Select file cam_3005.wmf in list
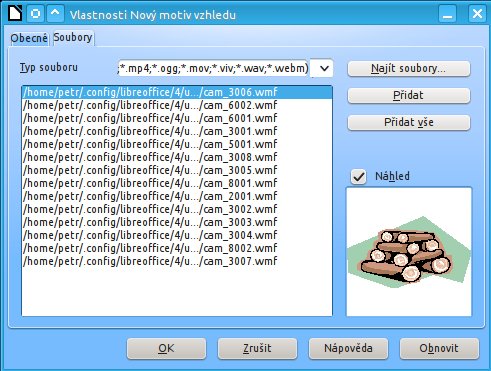This screenshot has height=371, width=491. point(177,170)
